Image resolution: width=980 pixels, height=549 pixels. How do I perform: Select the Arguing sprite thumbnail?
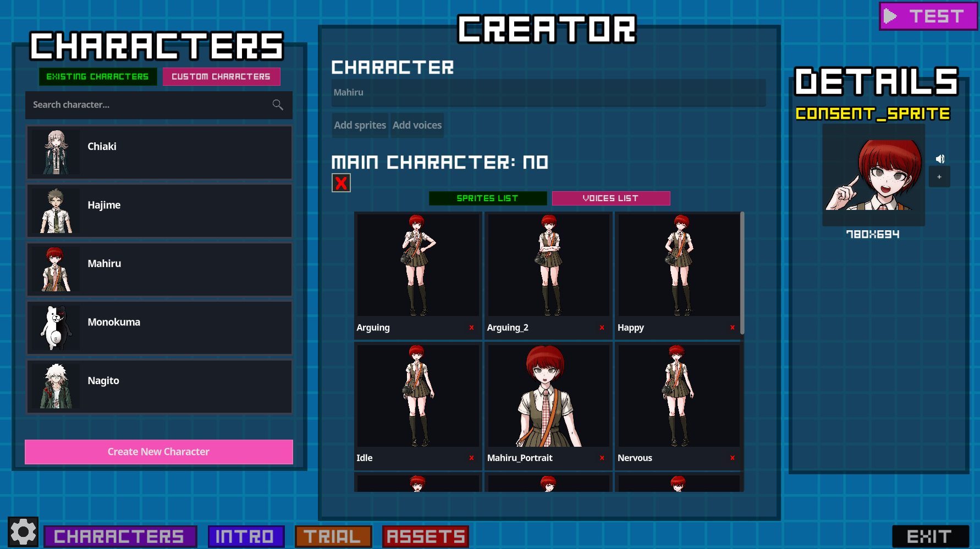click(x=418, y=265)
